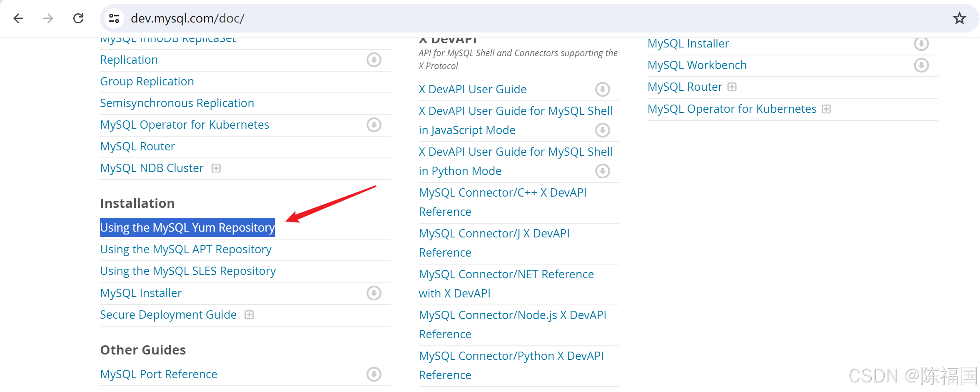Download X DevAPI guide for JavaScript Mode

point(603,130)
